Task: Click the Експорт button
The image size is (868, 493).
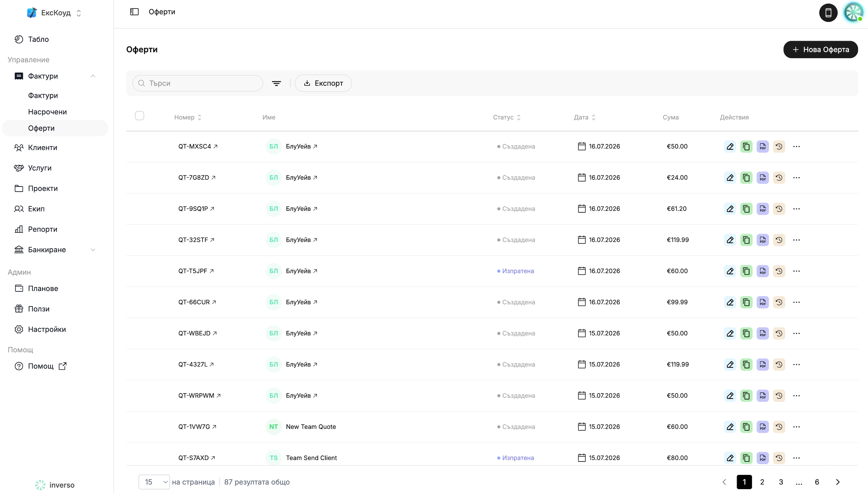Action: tap(323, 83)
